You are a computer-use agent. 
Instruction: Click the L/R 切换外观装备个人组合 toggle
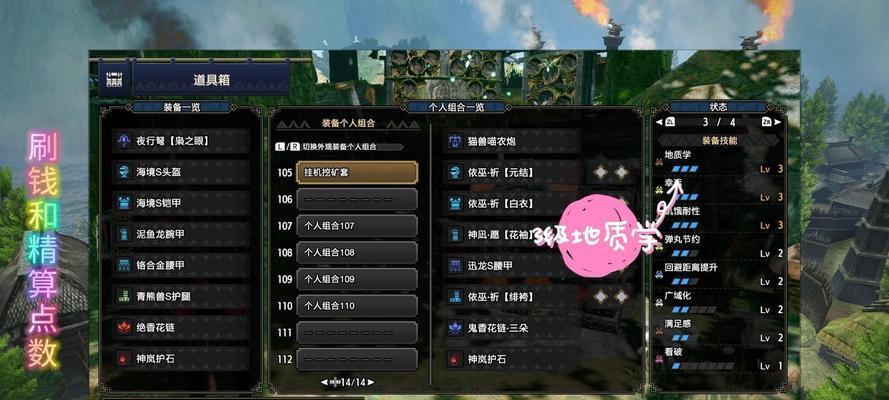[339, 146]
